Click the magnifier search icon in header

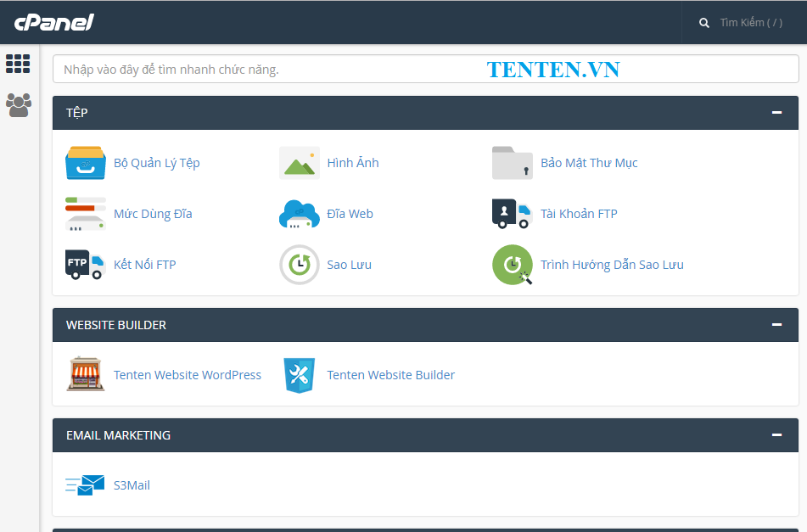[704, 23]
